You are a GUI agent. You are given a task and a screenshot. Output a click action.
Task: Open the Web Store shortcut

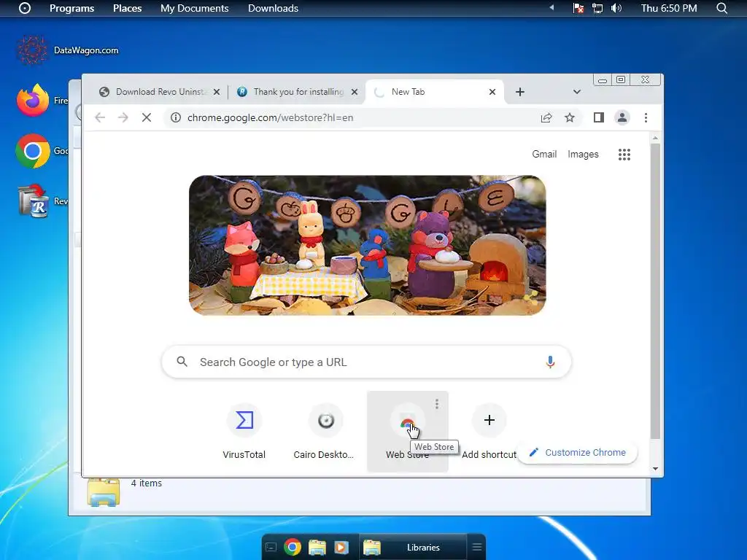point(407,432)
